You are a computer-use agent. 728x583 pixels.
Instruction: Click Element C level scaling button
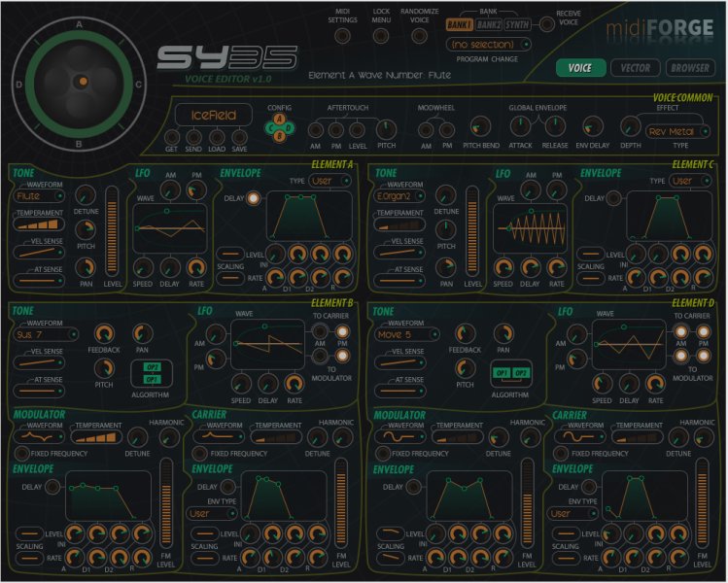[x=591, y=254]
